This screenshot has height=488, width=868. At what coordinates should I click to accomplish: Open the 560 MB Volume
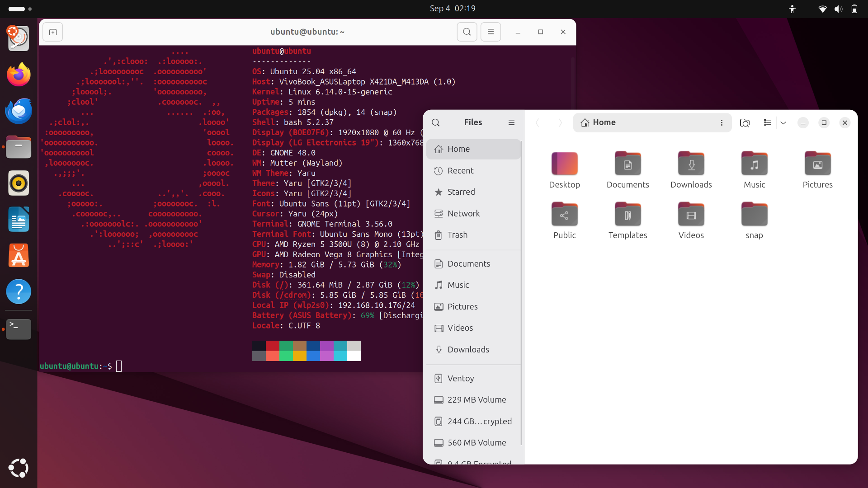coord(473,443)
